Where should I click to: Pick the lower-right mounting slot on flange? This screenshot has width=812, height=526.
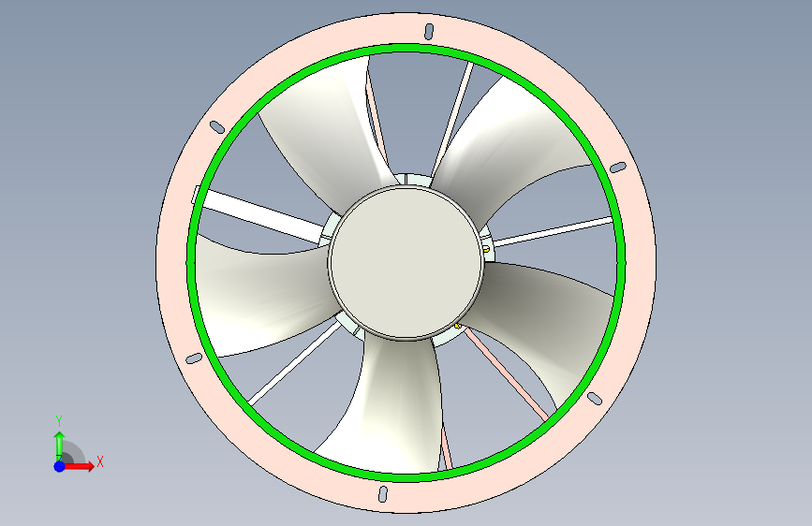[x=595, y=399]
